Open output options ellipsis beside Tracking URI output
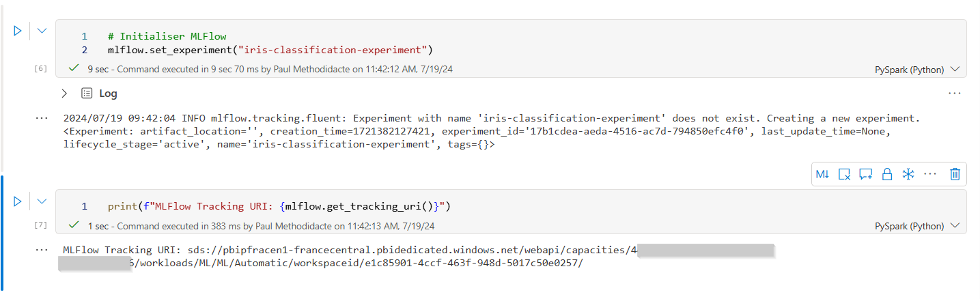The image size is (980, 299). [42, 250]
